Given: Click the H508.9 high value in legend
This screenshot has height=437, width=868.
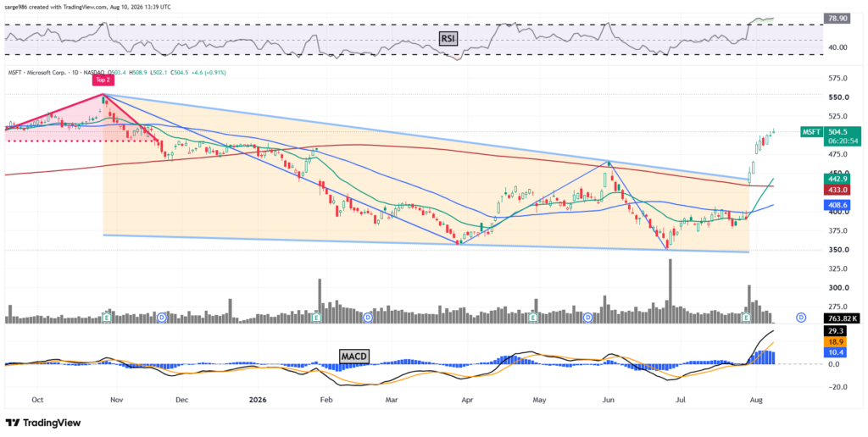Looking at the screenshot, I should point(138,73).
